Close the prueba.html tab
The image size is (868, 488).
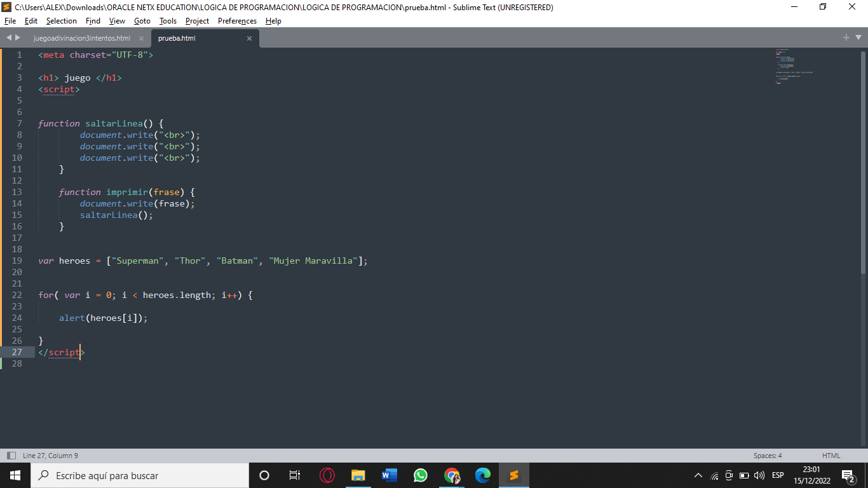point(249,38)
